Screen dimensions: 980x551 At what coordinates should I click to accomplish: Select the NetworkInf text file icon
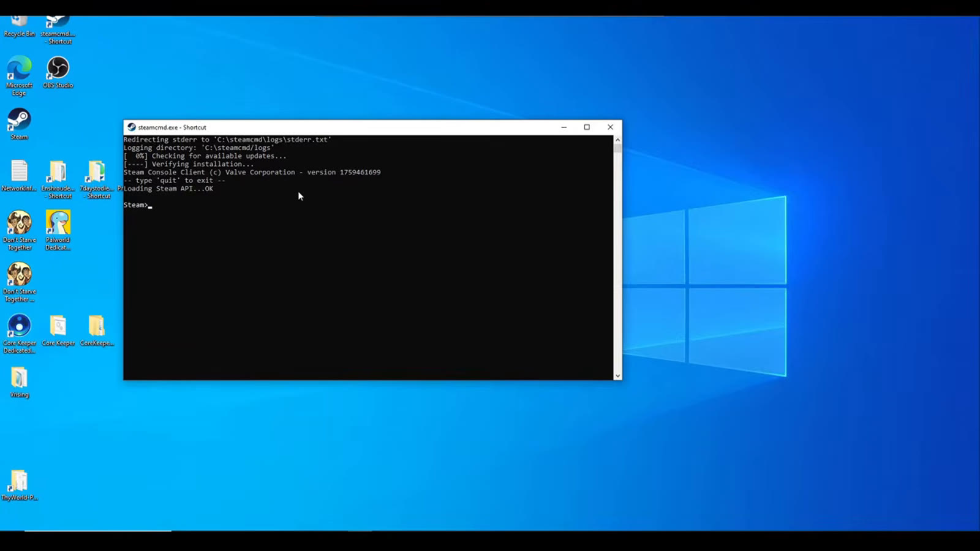click(19, 176)
